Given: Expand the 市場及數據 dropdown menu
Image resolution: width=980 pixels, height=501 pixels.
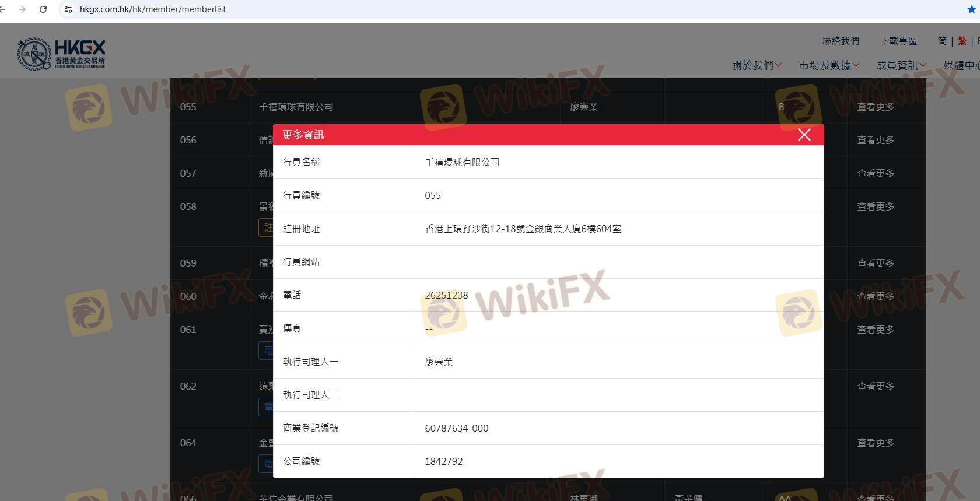Looking at the screenshot, I should (829, 65).
